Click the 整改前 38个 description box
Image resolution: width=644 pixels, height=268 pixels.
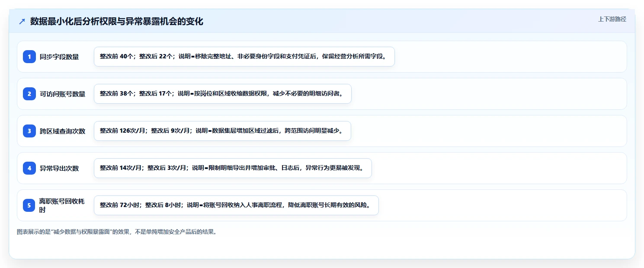(223, 94)
